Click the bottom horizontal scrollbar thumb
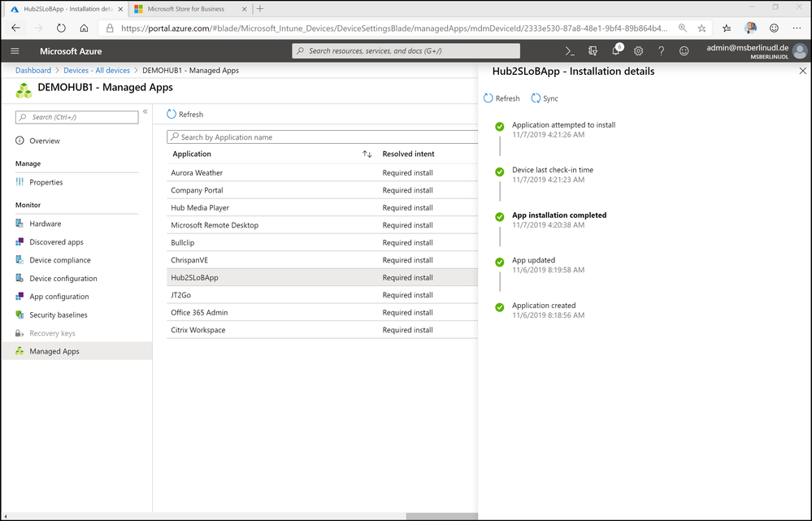This screenshot has width=812, height=521. tap(441, 516)
